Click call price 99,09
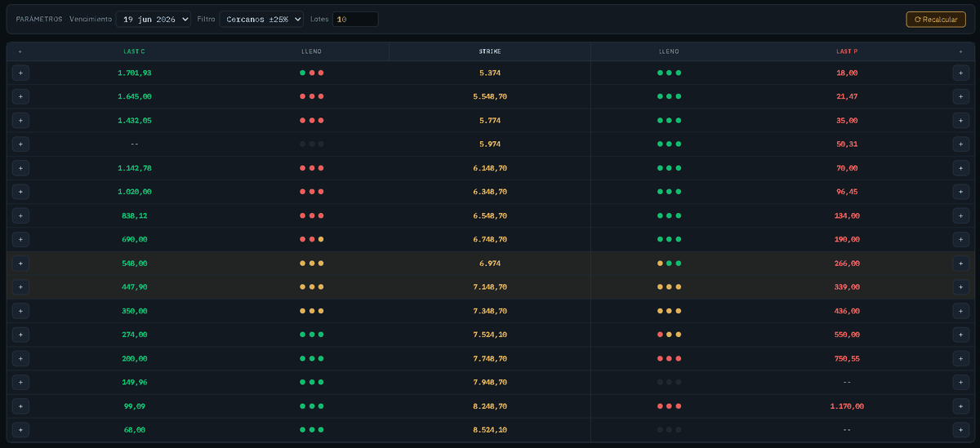This screenshot has width=980, height=448. pos(134,406)
